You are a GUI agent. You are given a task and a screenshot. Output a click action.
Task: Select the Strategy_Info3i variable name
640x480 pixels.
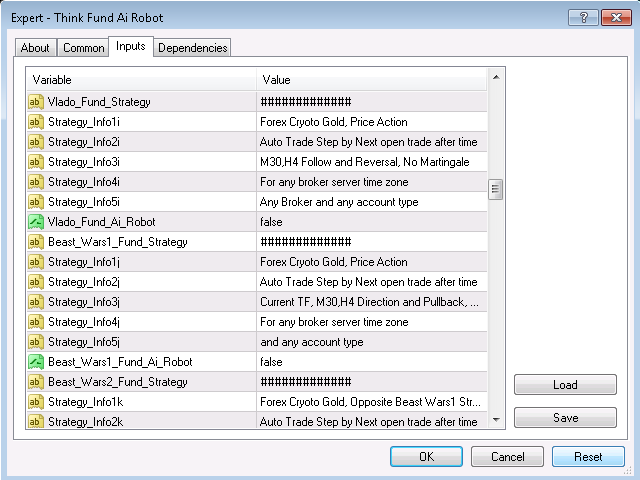point(84,162)
